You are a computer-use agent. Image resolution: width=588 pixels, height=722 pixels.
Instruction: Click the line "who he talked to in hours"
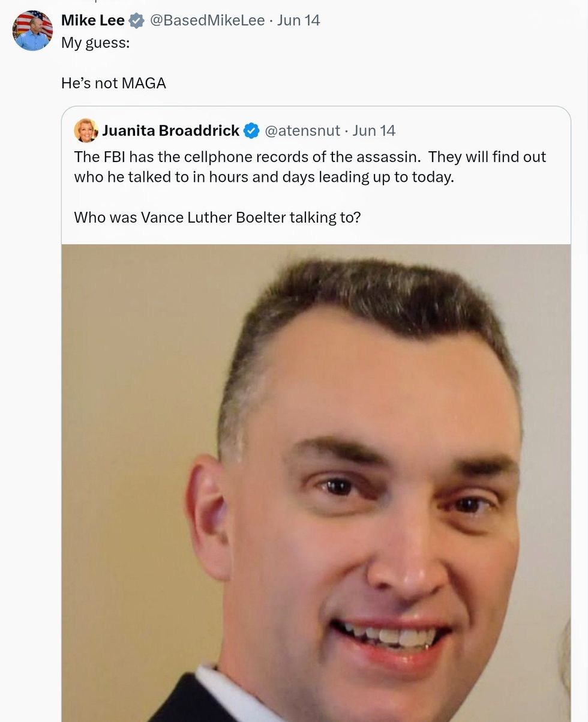click(x=264, y=177)
